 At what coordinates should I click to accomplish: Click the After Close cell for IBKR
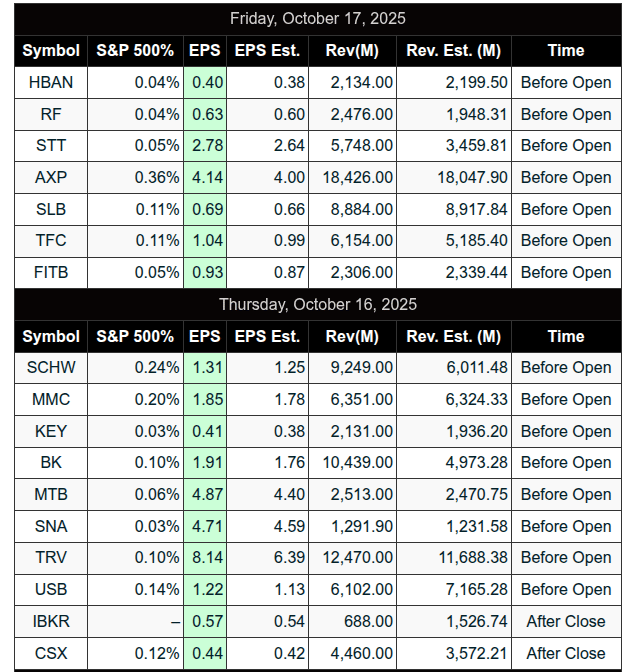point(566,621)
